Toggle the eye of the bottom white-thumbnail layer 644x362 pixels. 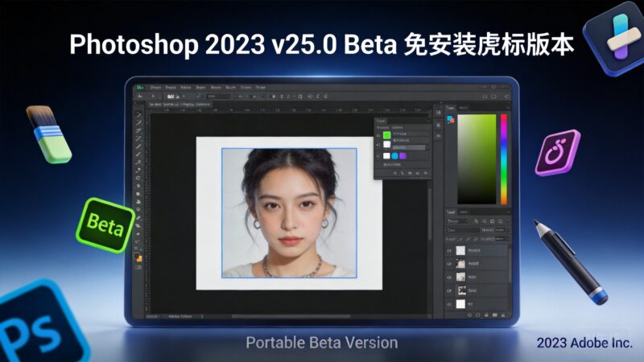[449, 304]
